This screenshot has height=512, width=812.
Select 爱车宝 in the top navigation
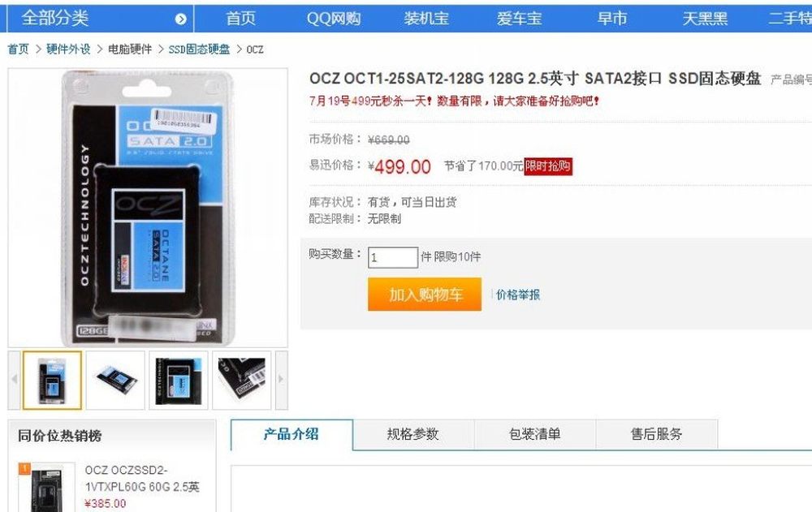click(x=519, y=19)
